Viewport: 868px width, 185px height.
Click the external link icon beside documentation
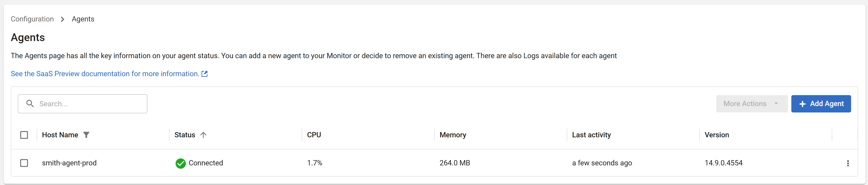point(204,74)
